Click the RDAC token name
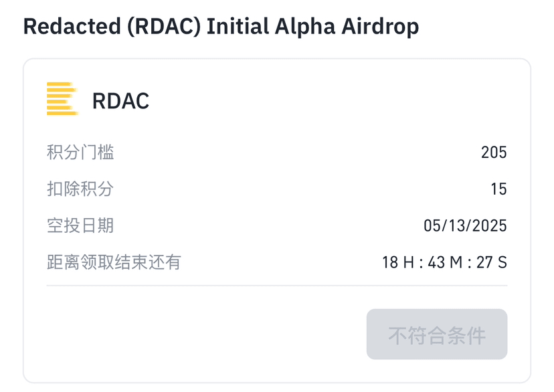 click(120, 101)
